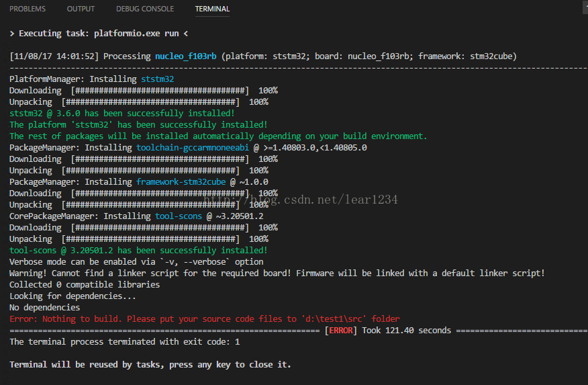Click the 'Took 121.40 seconds' text
The image size is (588, 385).
tap(407, 331)
